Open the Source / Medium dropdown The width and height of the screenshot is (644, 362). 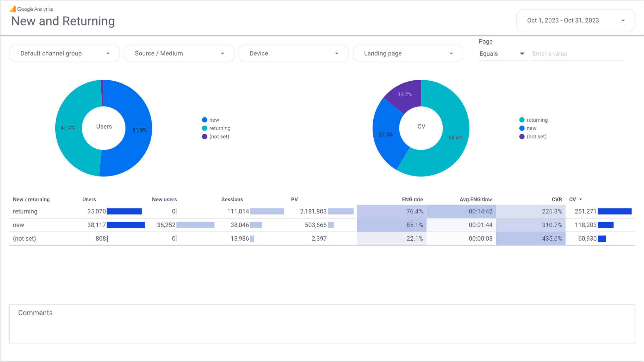point(179,54)
